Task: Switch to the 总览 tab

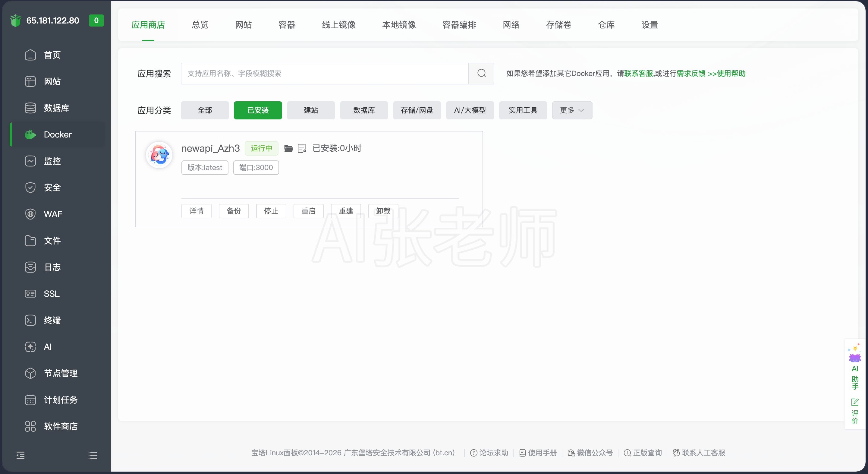Action: [200, 25]
